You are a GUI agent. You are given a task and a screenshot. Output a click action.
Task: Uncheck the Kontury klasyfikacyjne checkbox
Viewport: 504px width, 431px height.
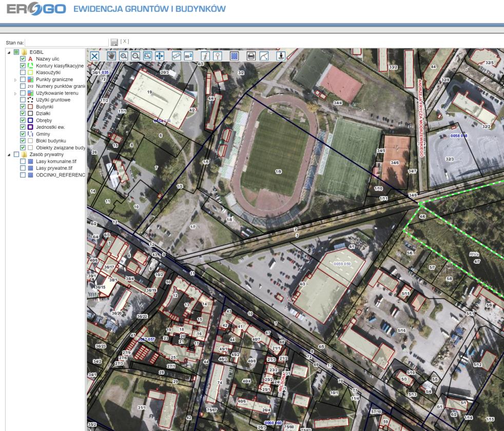pos(23,66)
